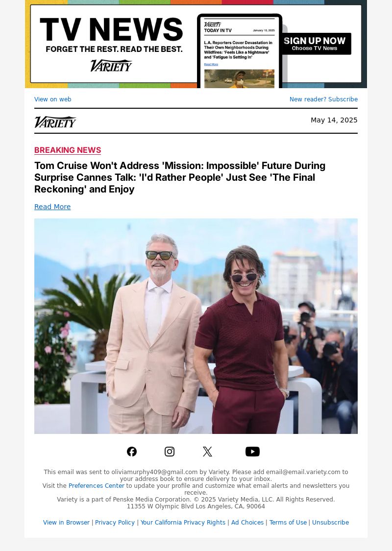Click the Read More link
Viewport: 392px width, 551px height.
pyautogui.click(x=52, y=207)
